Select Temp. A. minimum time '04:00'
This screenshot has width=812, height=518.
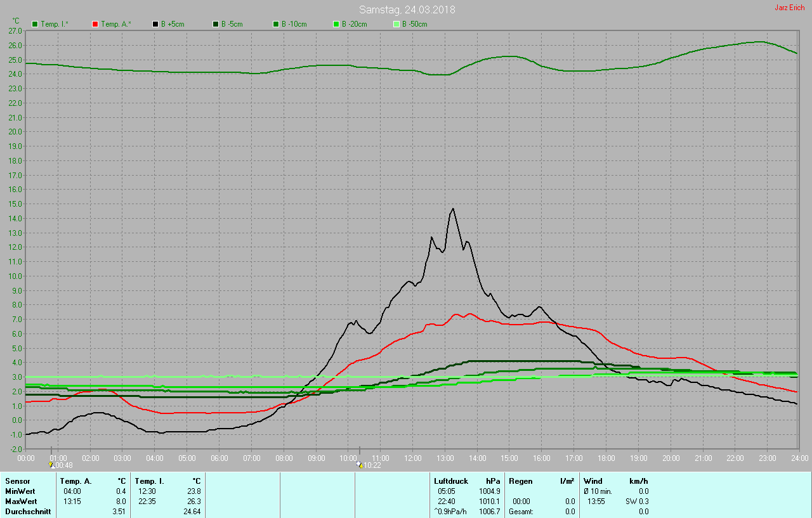coord(72,491)
